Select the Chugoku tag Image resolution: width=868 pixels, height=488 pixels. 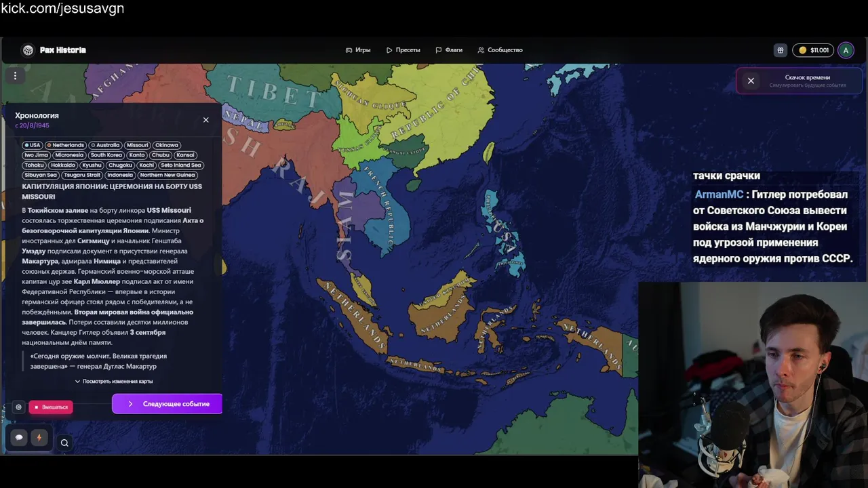click(x=120, y=165)
